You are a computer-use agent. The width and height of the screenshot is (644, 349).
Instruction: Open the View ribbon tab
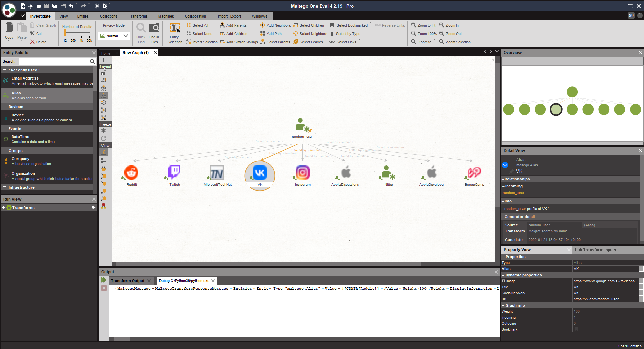tap(64, 16)
